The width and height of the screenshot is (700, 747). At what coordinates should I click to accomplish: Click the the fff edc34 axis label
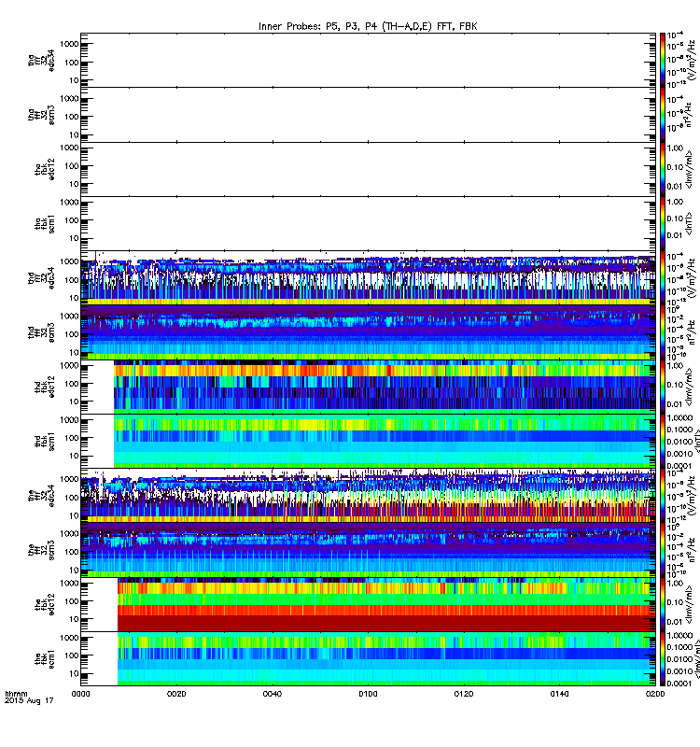coord(41,496)
